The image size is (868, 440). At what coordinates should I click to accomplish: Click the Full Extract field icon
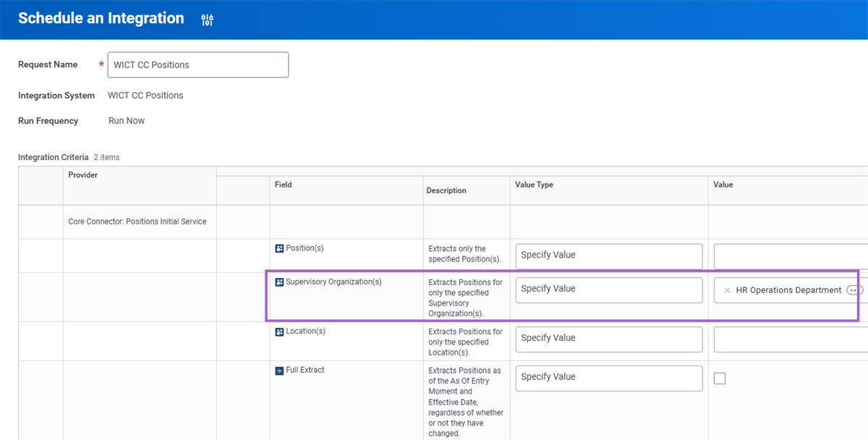(x=279, y=371)
